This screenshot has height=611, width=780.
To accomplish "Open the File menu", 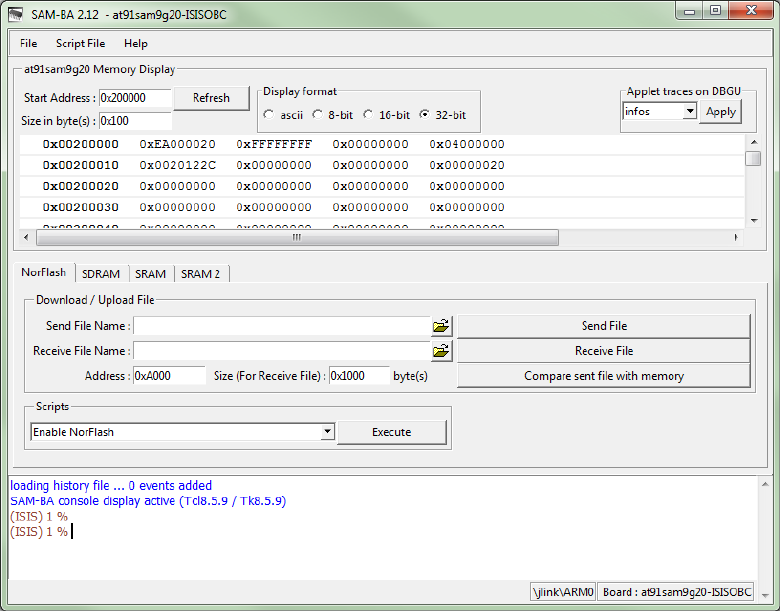I will [28, 43].
